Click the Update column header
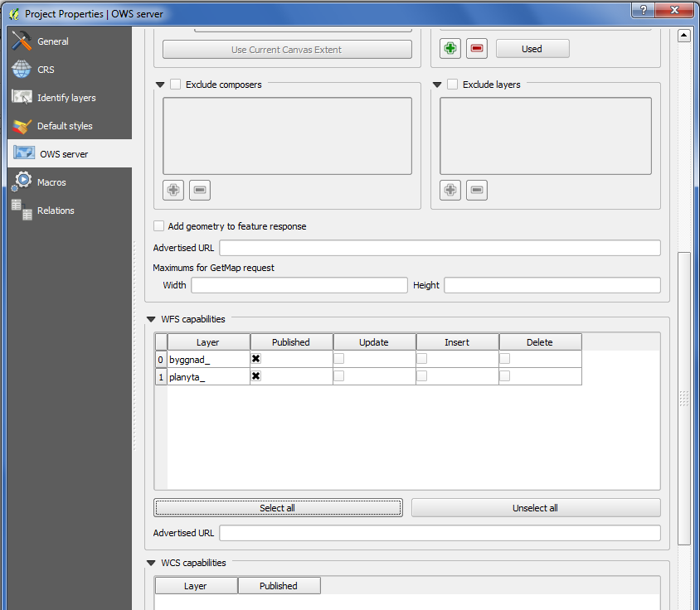The height and width of the screenshot is (610, 700). tap(374, 342)
